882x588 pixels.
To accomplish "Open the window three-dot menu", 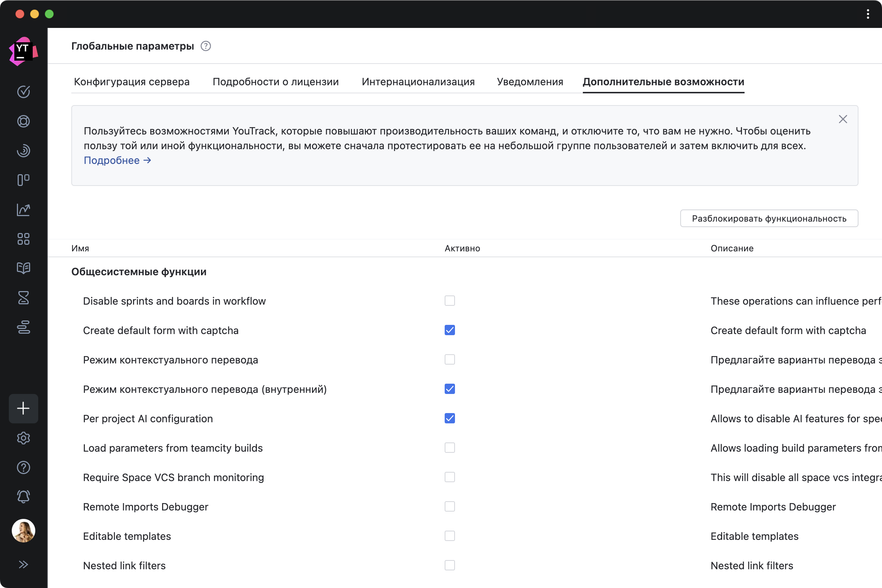I will [x=868, y=14].
